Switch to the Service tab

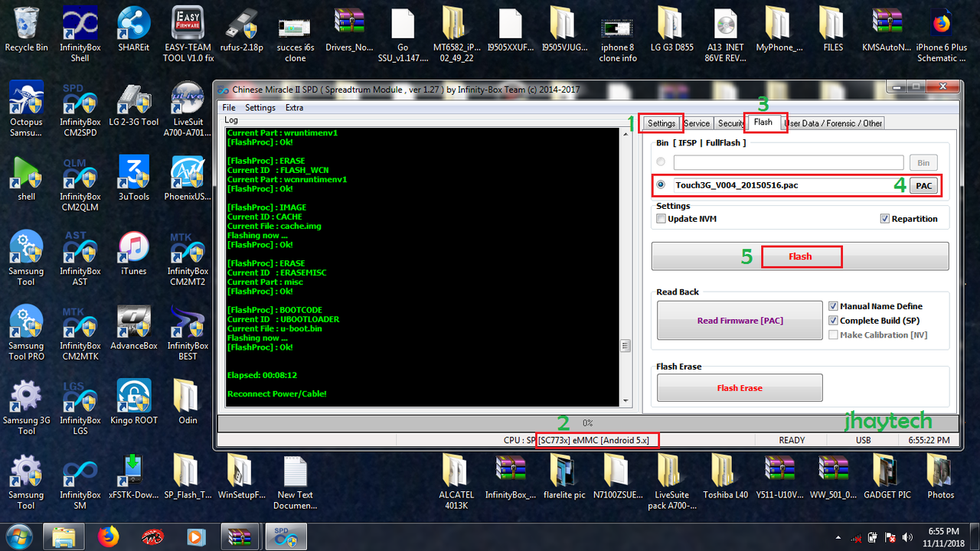[697, 123]
